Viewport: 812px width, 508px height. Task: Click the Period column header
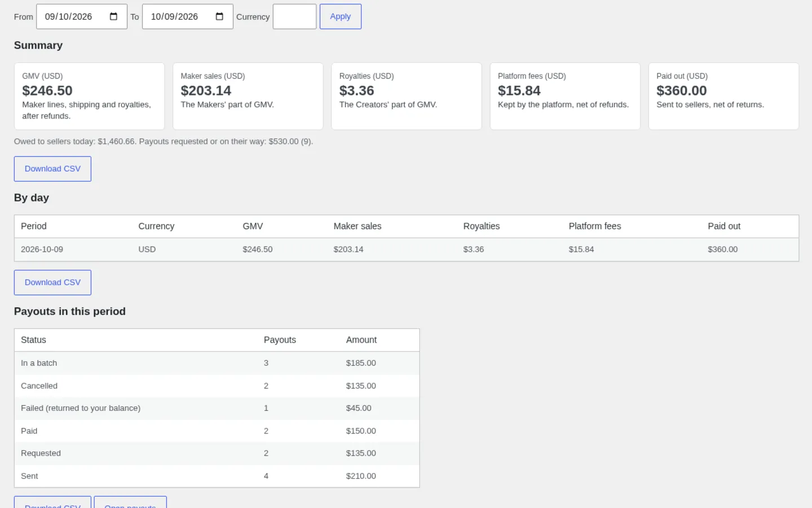pyautogui.click(x=34, y=226)
